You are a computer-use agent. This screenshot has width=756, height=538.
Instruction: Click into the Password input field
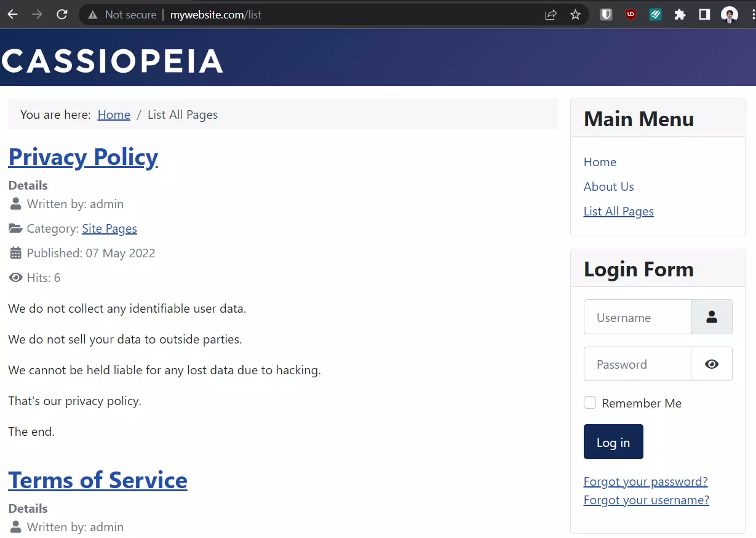pyautogui.click(x=638, y=364)
